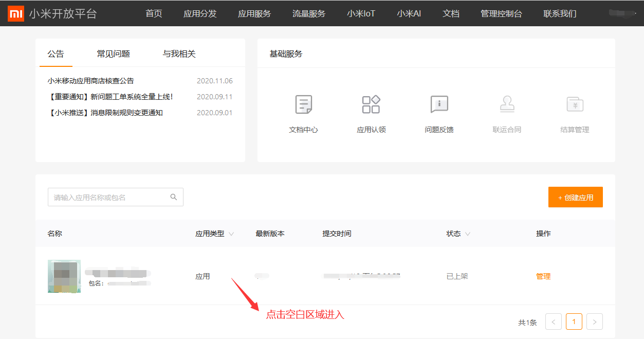Viewport: 644px width, 339px height.
Task: Switch to 与我相关 tab
Action: 179,53
